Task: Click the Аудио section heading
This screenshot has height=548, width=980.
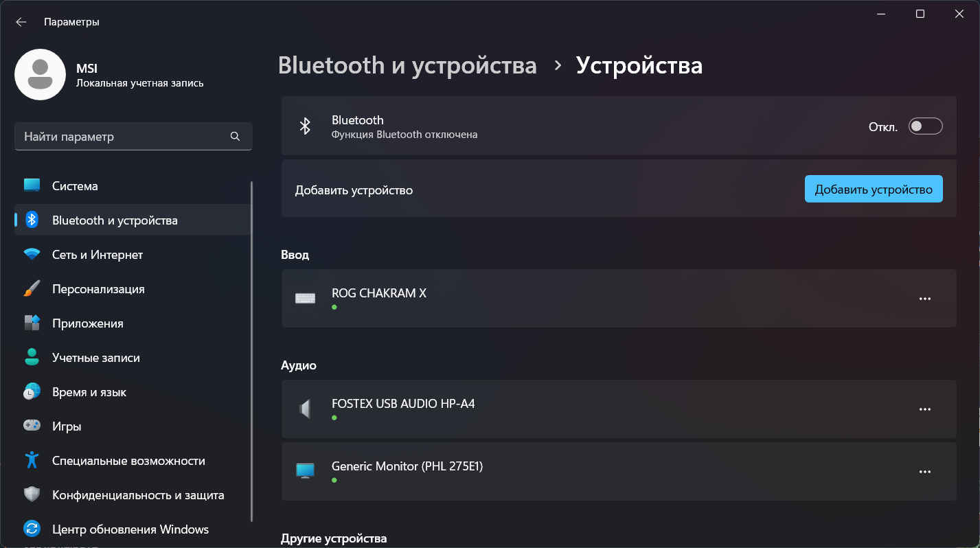Action: coord(299,365)
